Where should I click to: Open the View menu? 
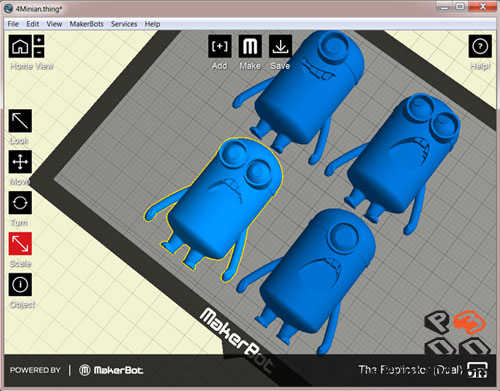coord(54,24)
